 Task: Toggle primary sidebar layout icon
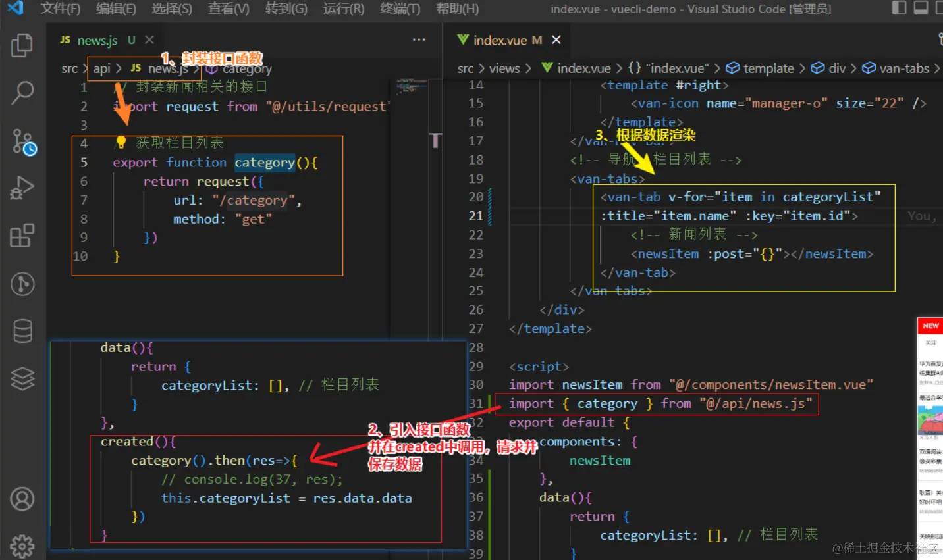pyautogui.click(x=900, y=8)
